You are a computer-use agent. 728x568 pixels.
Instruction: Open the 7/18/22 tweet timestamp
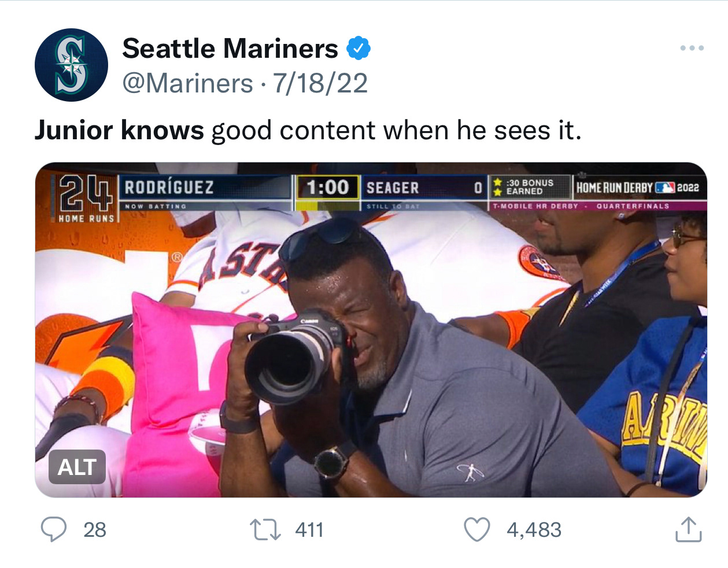(320, 83)
